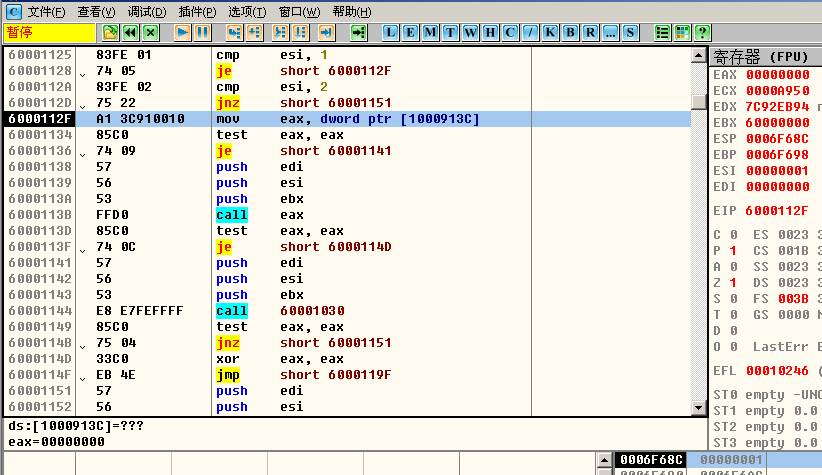Click the 寄存器 (FPU) header button
The width and height of the screenshot is (822, 475).
click(x=766, y=56)
